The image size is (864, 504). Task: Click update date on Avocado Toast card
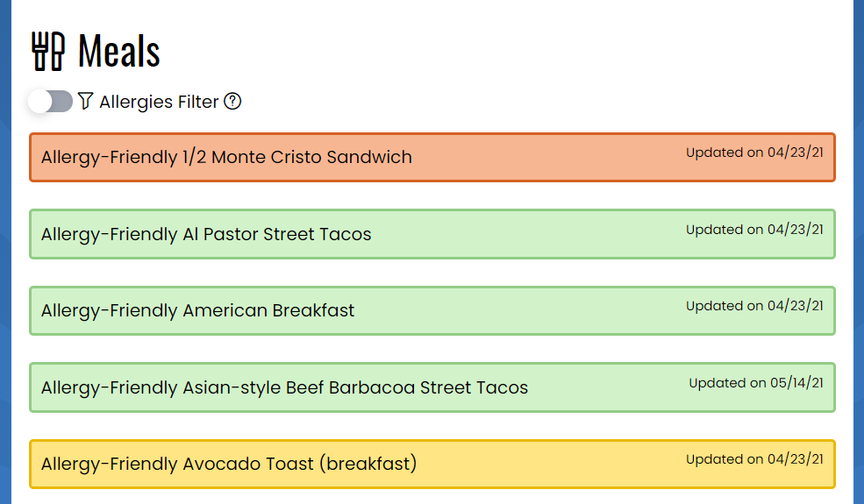coord(754,459)
